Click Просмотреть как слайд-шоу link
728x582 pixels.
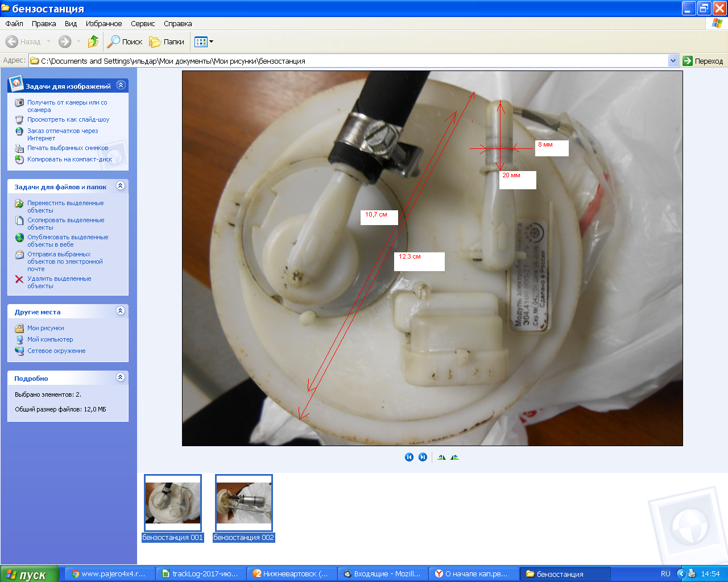click(68, 120)
